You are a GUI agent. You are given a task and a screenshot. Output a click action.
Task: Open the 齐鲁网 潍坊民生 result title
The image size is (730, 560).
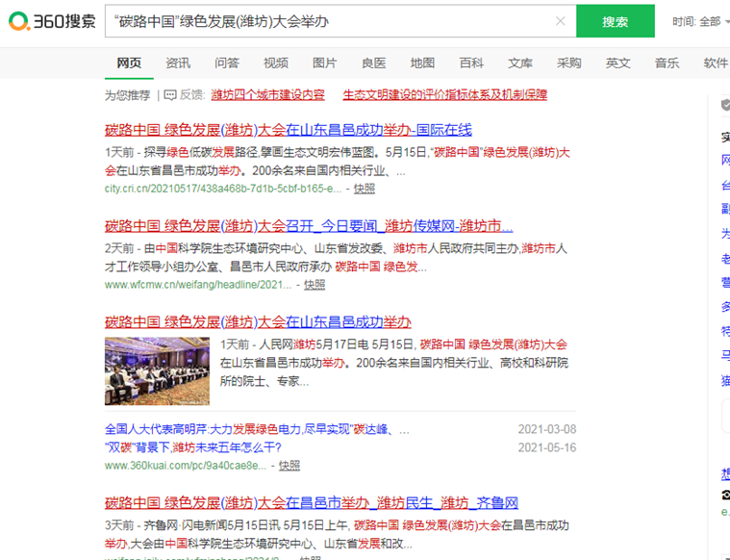[x=312, y=502]
